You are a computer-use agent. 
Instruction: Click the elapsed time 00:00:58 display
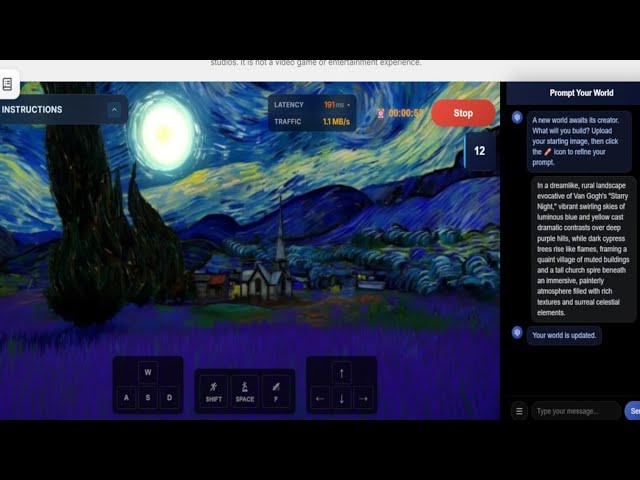pos(405,113)
